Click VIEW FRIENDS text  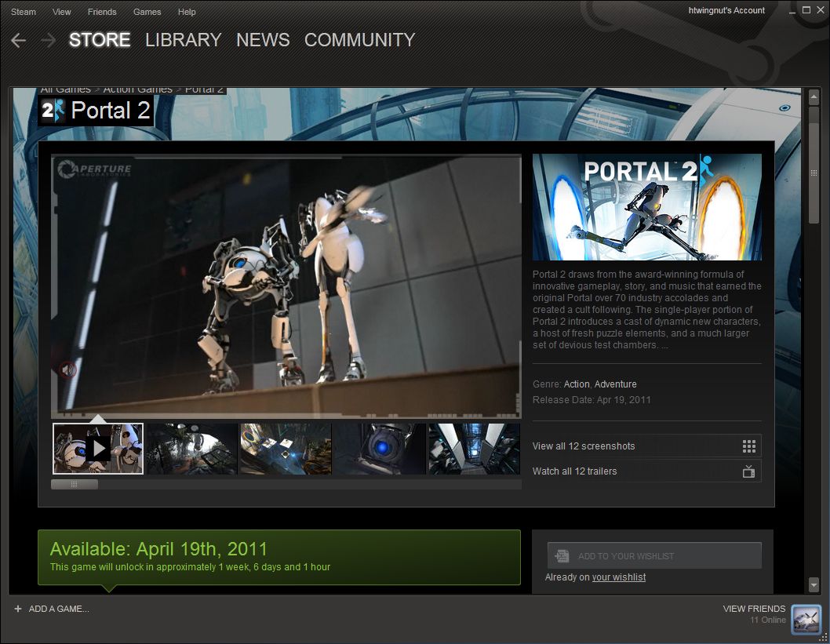click(755, 609)
